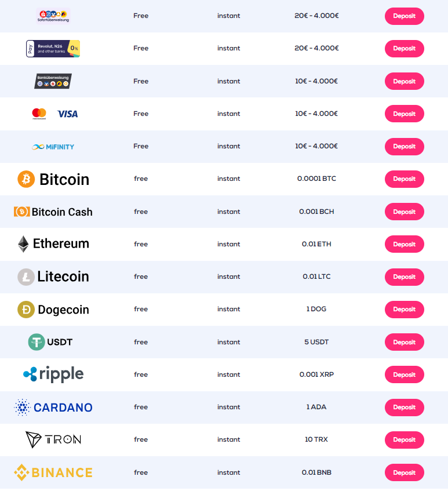The height and width of the screenshot is (491, 448).
Task: Select the ripple logo
Action: click(x=53, y=374)
